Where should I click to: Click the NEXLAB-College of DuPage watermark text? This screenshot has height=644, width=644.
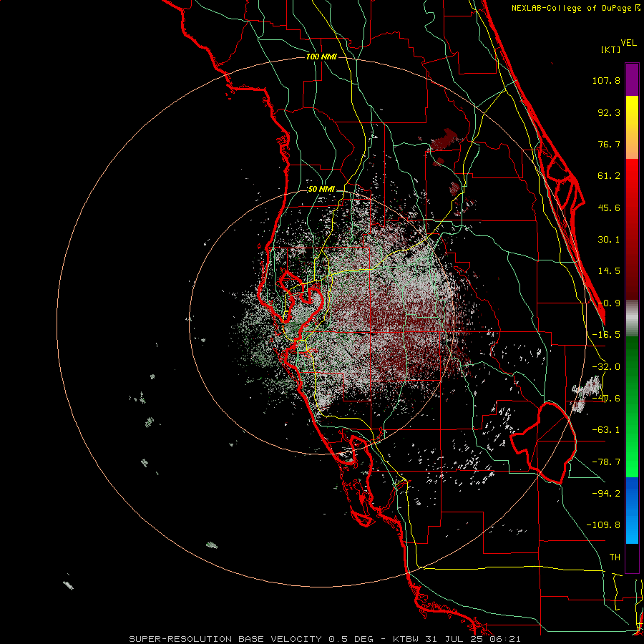[x=575, y=8]
